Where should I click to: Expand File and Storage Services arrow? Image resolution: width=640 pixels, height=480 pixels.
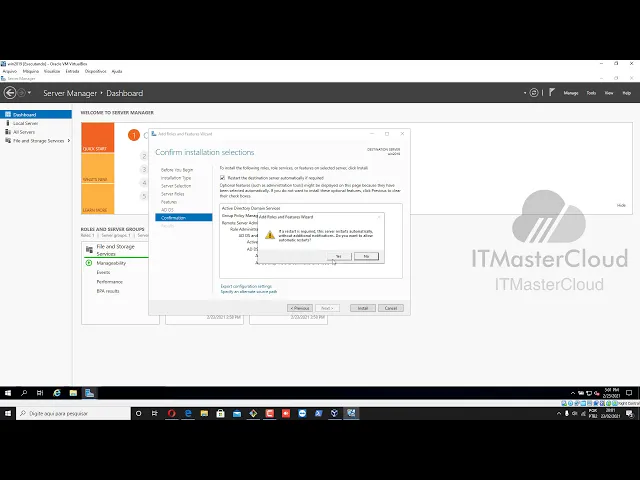click(x=69, y=141)
